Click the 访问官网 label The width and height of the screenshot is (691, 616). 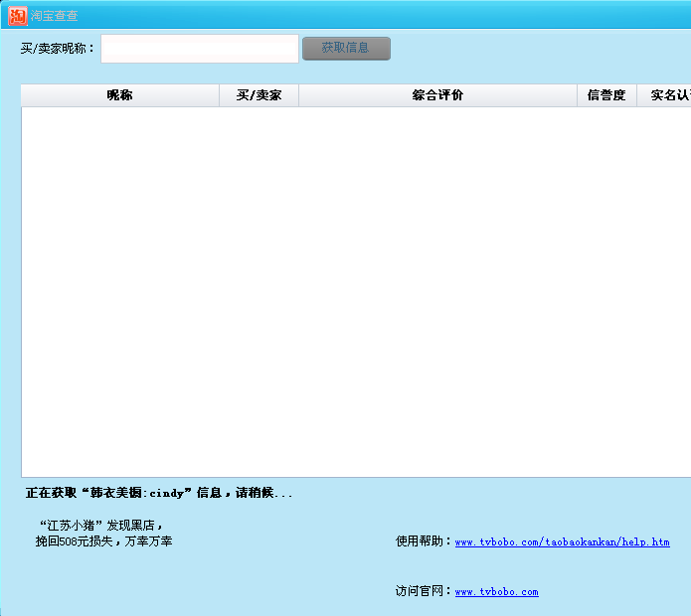(425, 591)
